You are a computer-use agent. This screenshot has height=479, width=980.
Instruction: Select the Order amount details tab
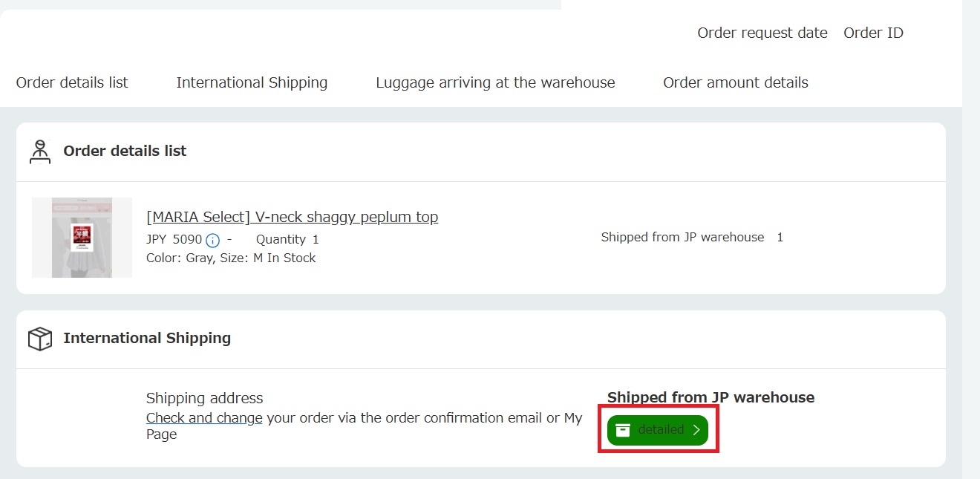735,82
